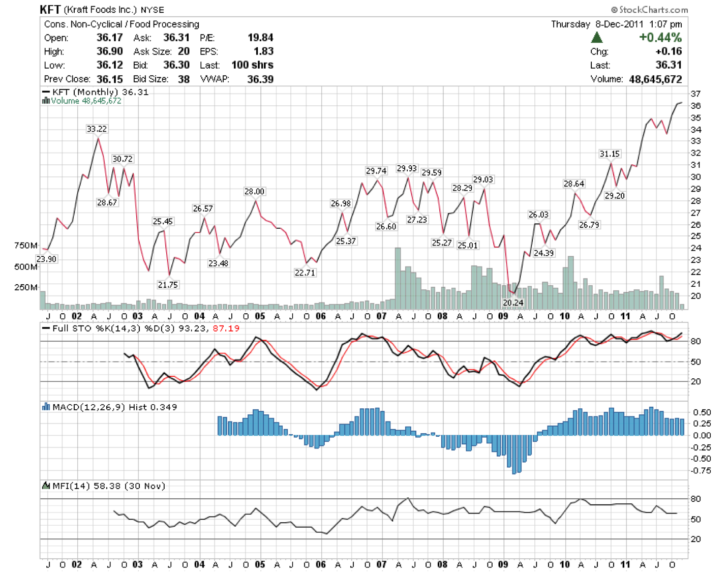728x572 pixels.
Task: Click the VWAP value 36.39
Action: (260, 79)
